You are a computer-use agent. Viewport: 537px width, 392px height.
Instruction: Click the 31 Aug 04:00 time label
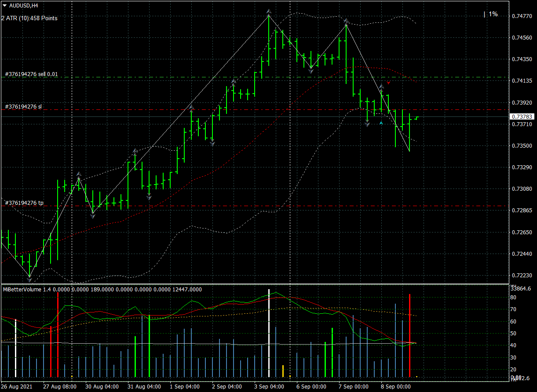[144, 387]
